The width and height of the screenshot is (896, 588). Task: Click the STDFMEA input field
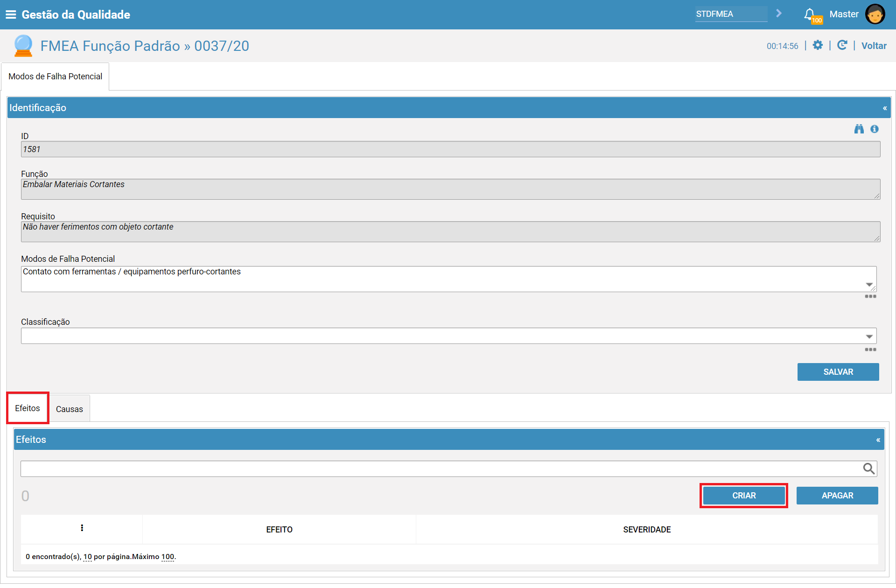pos(731,14)
